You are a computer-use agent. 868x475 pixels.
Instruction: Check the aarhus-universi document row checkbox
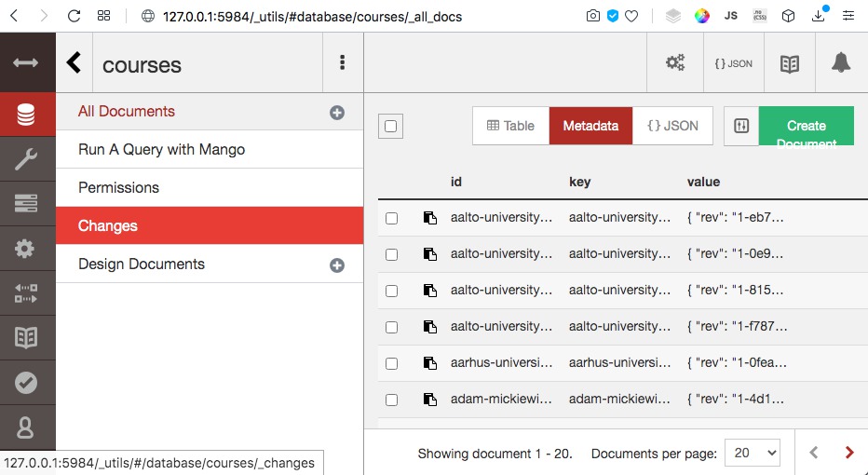391,363
